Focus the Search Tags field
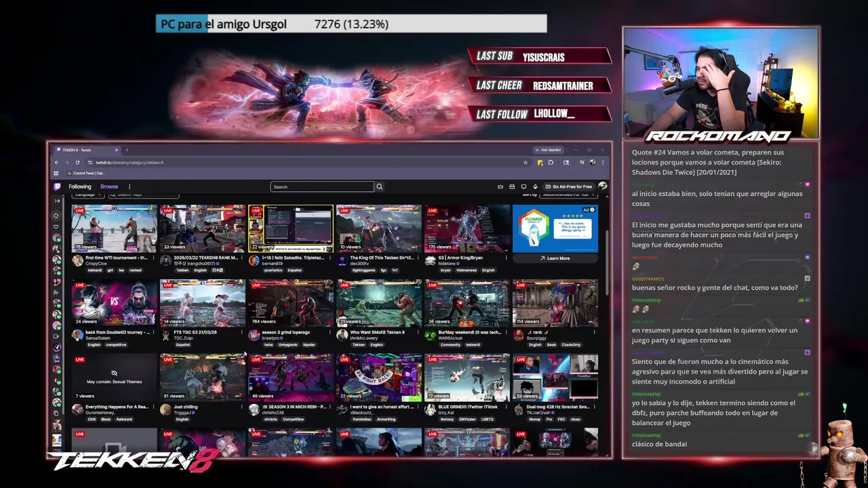The height and width of the screenshot is (488, 868). [x=143, y=195]
